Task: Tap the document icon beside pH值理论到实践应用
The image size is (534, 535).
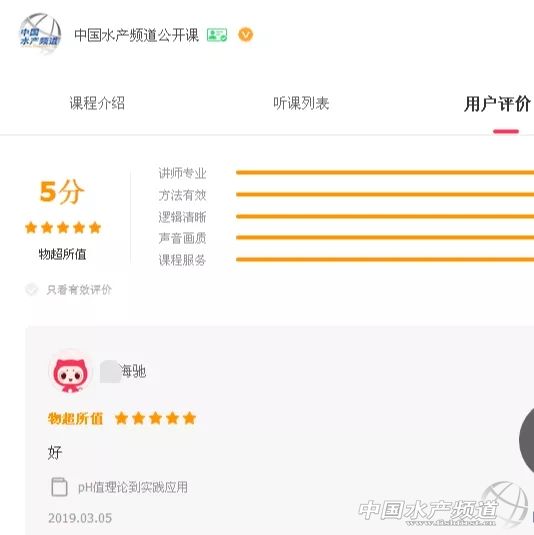Action: tap(59, 487)
